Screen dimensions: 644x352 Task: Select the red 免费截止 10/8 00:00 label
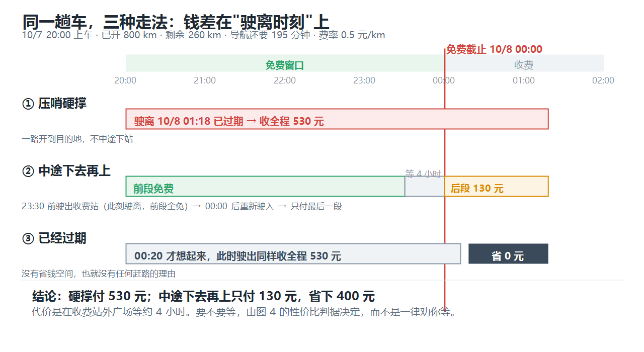[494, 49]
